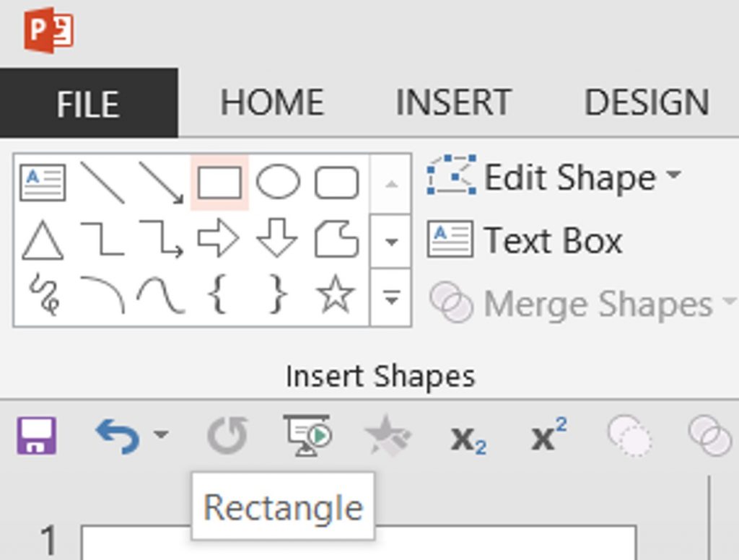Viewport: 739px width, 560px height.
Task: Open the Edit Shape dropdown
Action: [675, 177]
